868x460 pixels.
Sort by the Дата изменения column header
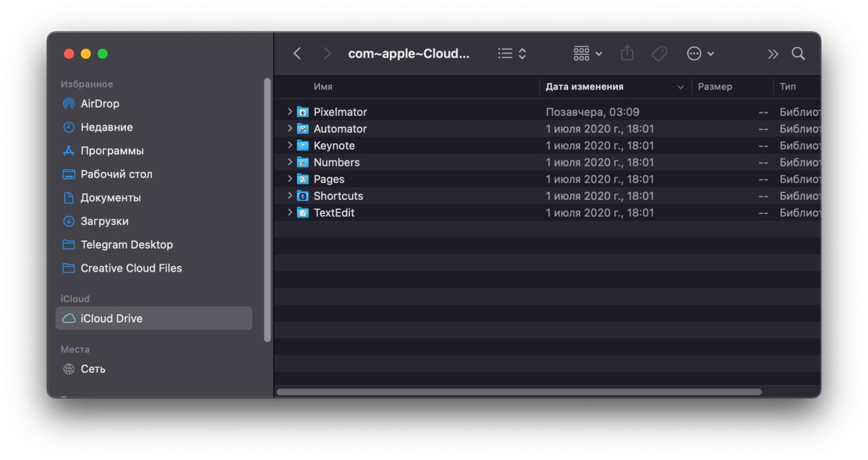coord(585,87)
